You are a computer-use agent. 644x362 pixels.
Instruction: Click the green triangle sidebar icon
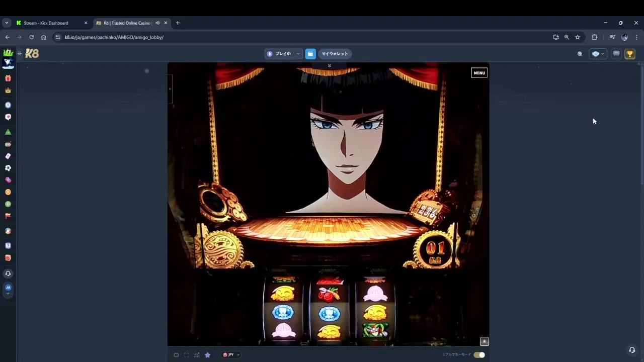point(8,132)
